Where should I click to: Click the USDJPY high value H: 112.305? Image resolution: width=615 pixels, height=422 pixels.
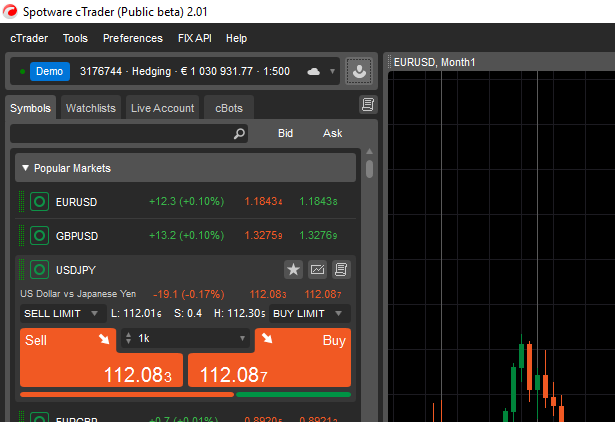pos(239,313)
